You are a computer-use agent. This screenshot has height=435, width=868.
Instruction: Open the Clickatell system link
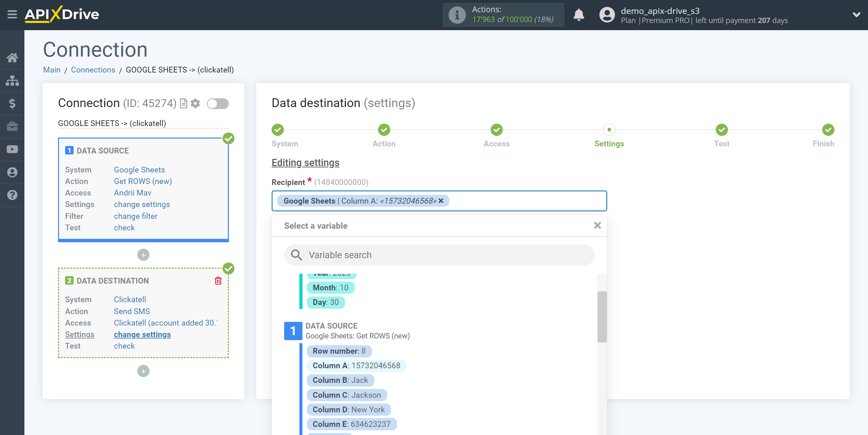click(130, 299)
